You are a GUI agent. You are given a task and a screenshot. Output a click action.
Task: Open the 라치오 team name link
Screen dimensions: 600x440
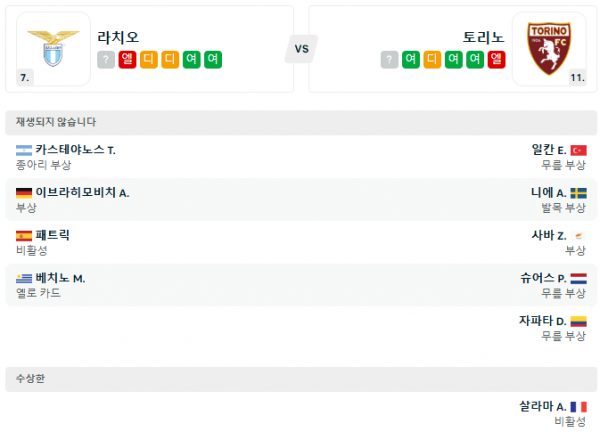118,37
